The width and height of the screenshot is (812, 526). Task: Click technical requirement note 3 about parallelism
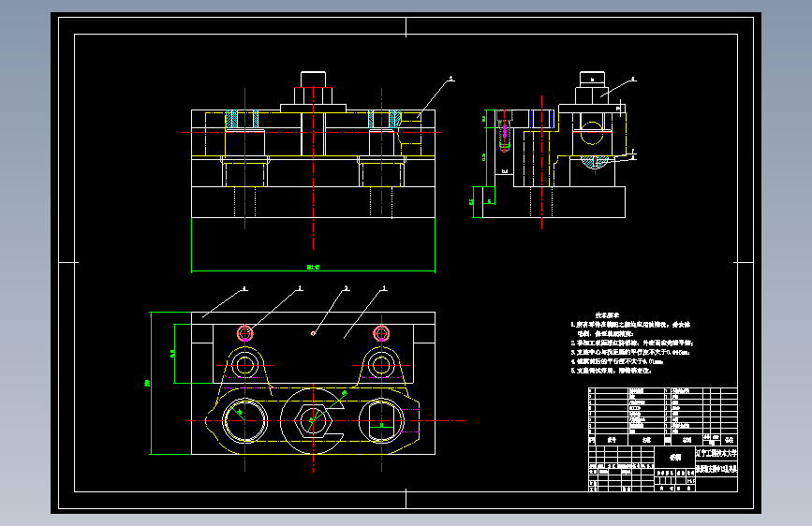point(630,352)
